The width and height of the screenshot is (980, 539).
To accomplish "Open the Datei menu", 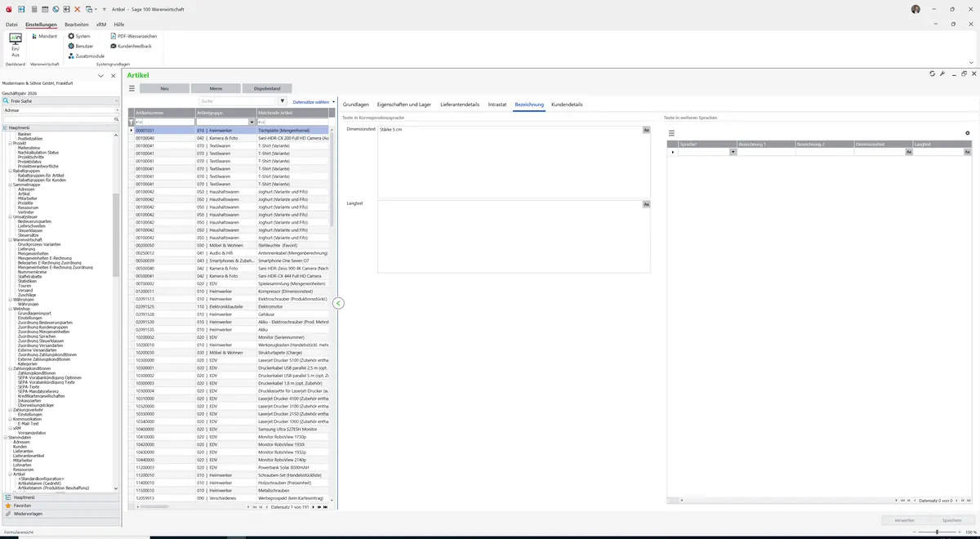I will point(11,24).
